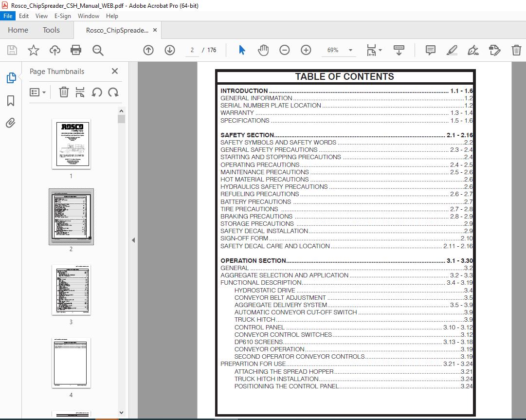Toggle the Attachments sidebar panel

(11, 123)
